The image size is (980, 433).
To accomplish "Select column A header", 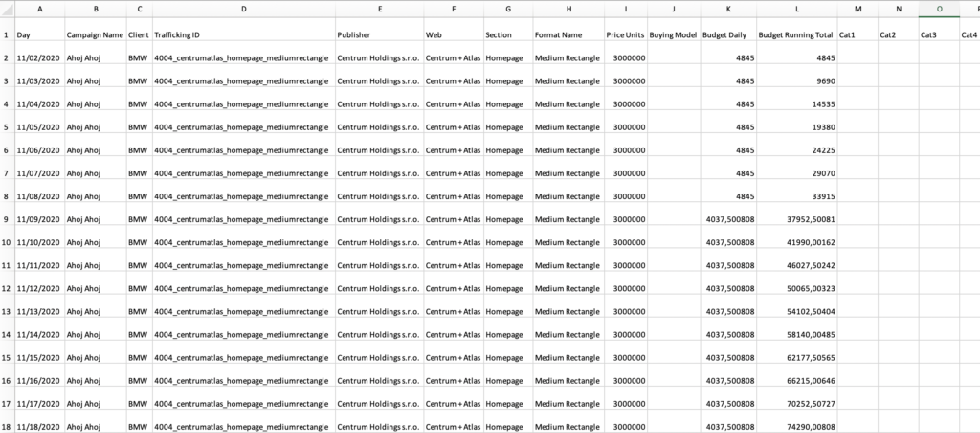I will point(38,9).
